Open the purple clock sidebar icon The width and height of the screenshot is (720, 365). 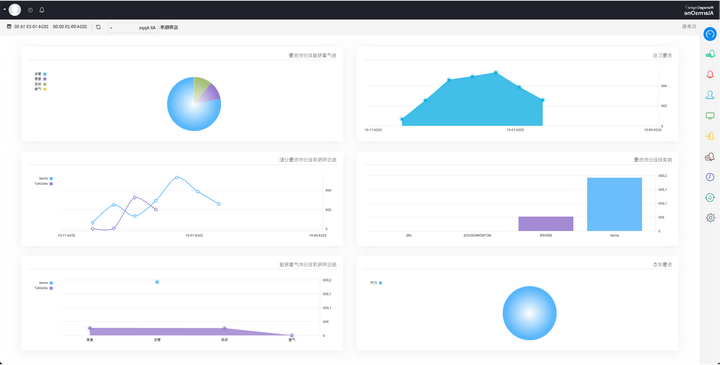point(710,177)
